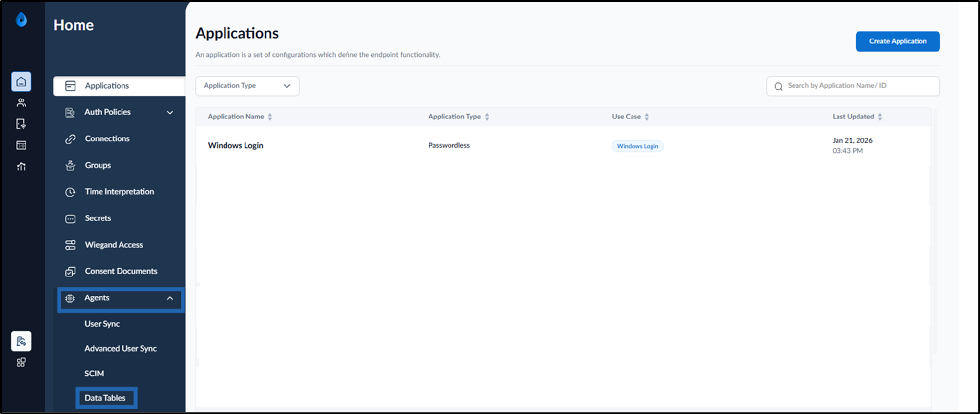
Task: Sort by Application Type column arrows
Action: [487, 117]
